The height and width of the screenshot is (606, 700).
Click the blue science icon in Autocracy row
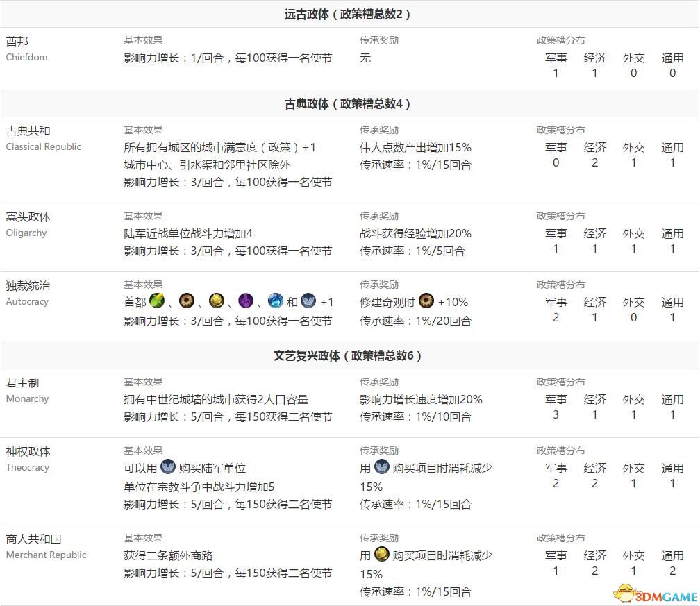click(x=276, y=301)
